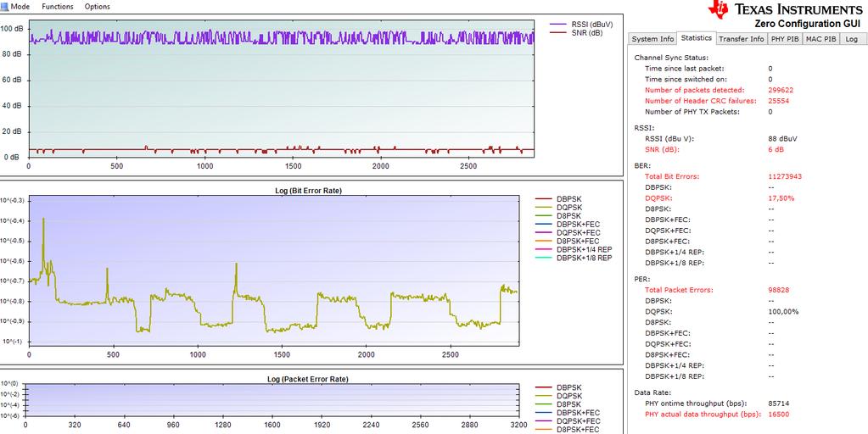Click the 'Log (Bit Error Rate)' chart title
Screen dimensions: 868x434
[x=308, y=191]
